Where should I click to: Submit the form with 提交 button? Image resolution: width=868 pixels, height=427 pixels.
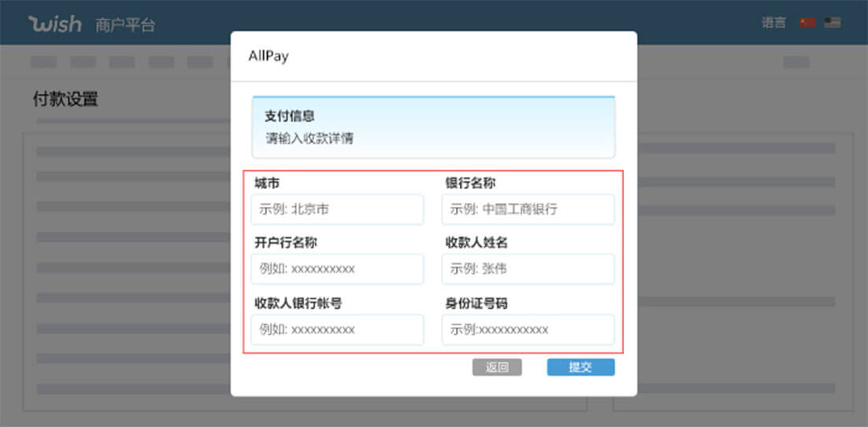(x=581, y=367)
